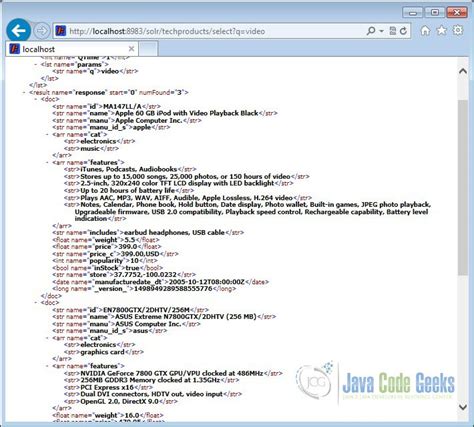Click the id "EN7800GTX/2DHTV/256M"
The width and height of the screenshot is (474, 427).
pyautogui.click(x=147, y=310)
